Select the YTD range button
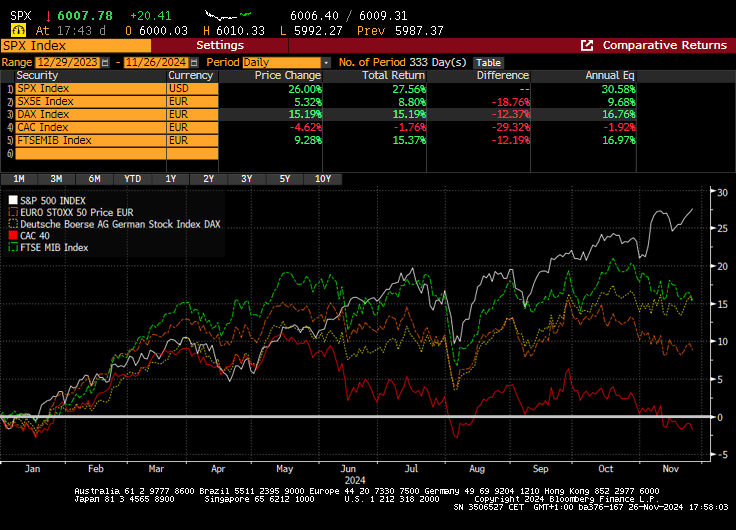Screen dimensions: 736x530 (132, 179)
